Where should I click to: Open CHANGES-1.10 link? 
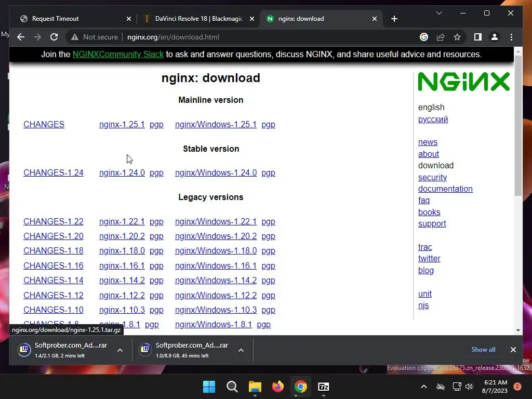click(x=54, y=310)
